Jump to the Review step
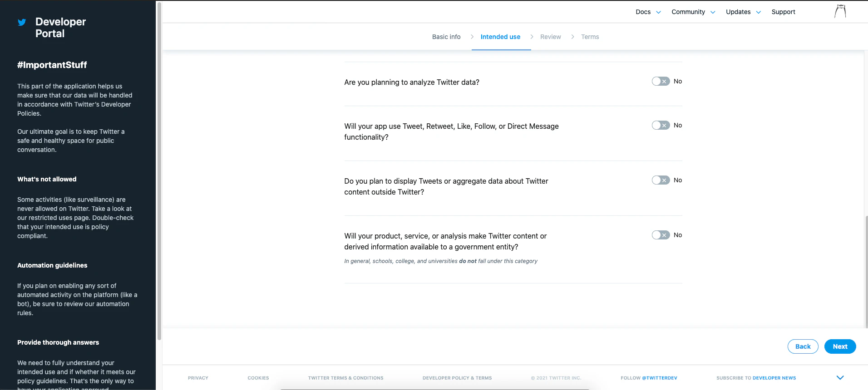This screenshot has width=868, height=390. click(551, 37)
